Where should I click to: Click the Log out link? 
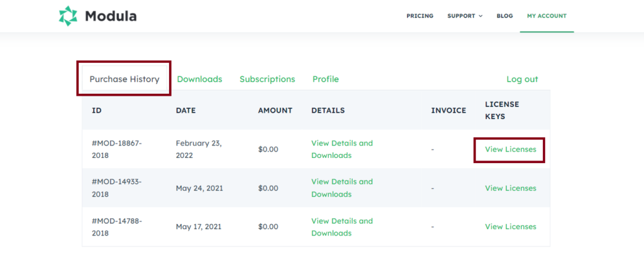(x=522, y=79)
